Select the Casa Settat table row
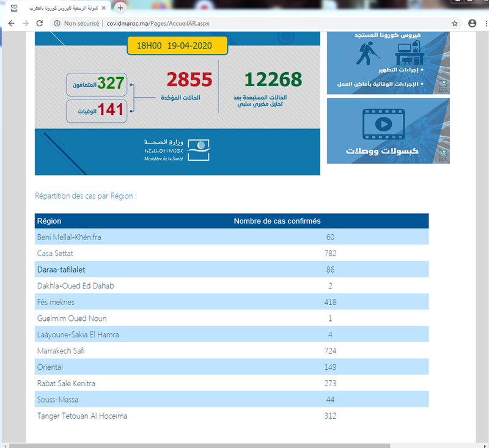Image resolution: width=489 pixels, height=448 pixels. click(x=232, y=253)
